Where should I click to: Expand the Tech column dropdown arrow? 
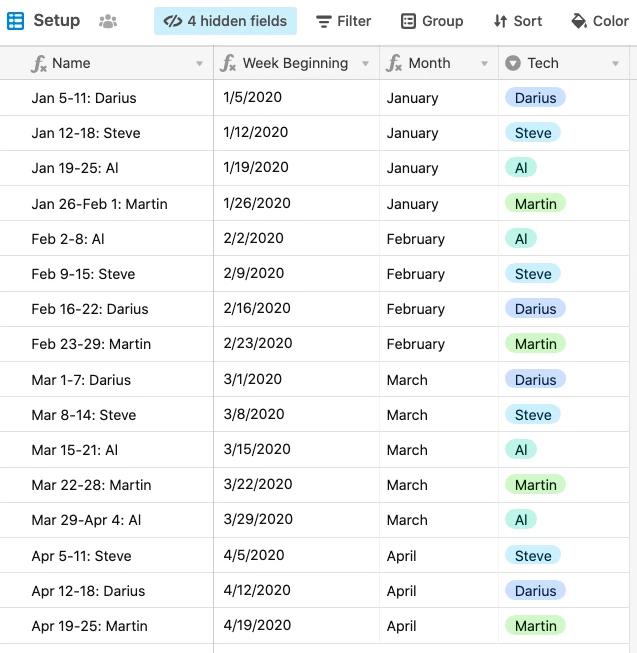tap(615, 64)
